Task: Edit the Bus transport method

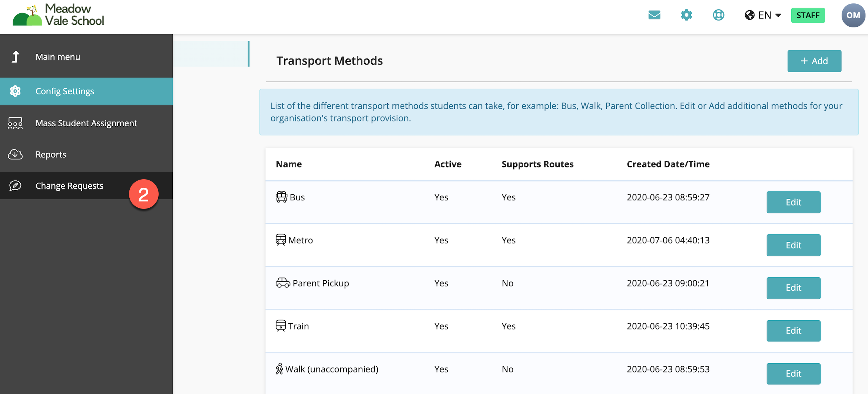Action: tap(793, 202)
